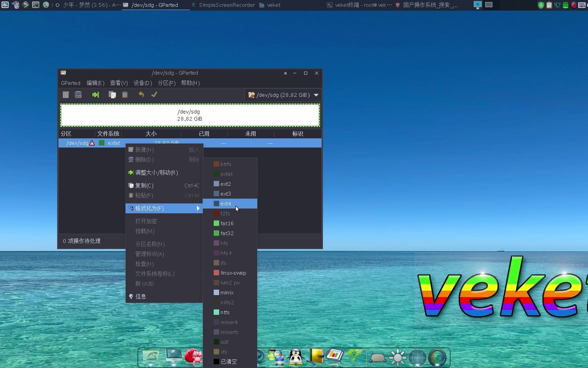Click the New partition toolbar icon
This screenshot has width=588, height=368.
[x=66, y=95]
